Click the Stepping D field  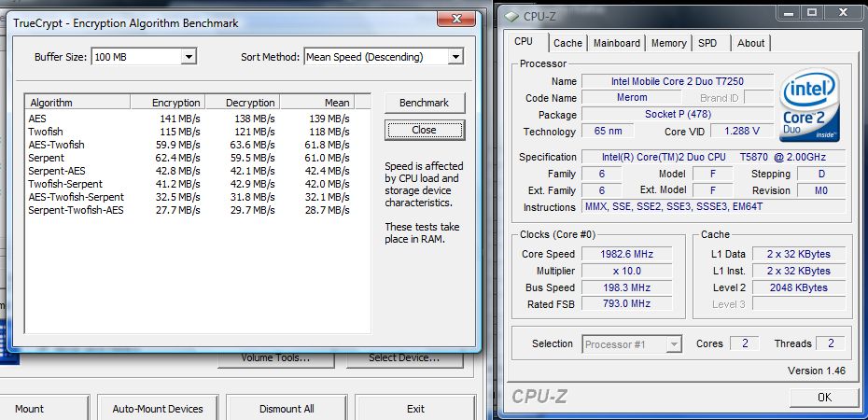tap(821, 174)
